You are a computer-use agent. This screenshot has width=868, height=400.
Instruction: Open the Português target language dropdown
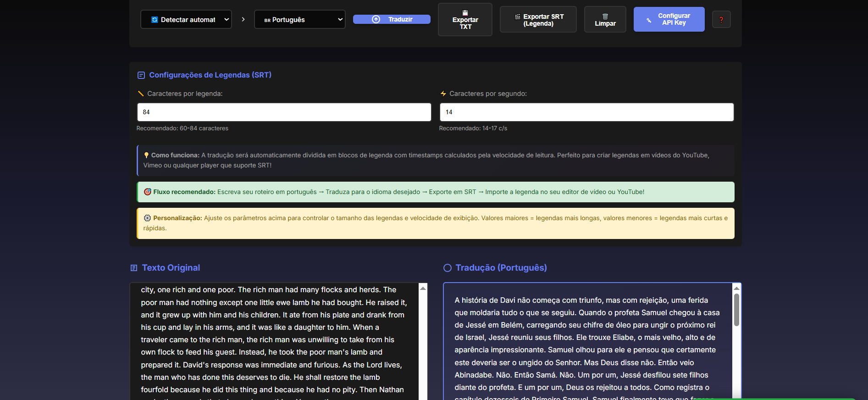tap(299, 20)
